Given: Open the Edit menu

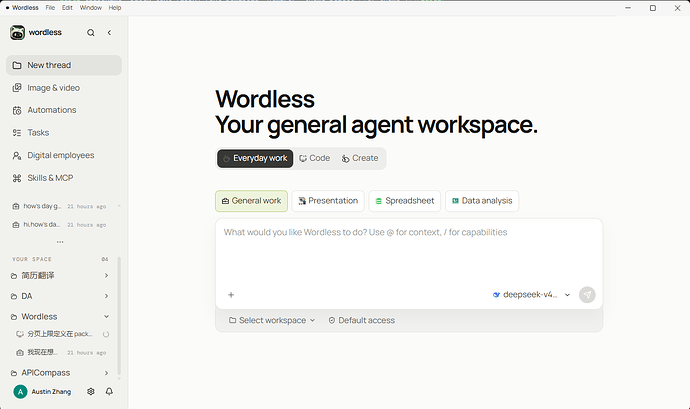Looking at the screenshot, I should 67,8.
